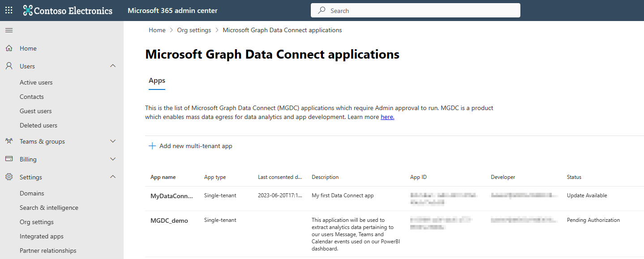This screenshot has height=259, width=644.
Task: Collapse the Settings section chevron
Action: pyautogui.click(x=113, y=177)
